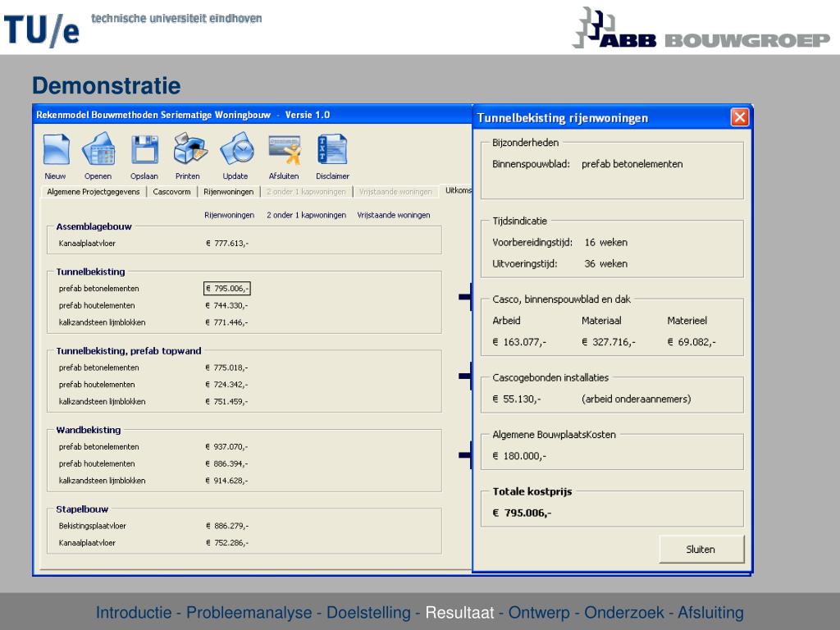840x630 pixels.
Task: Click Kanaalplaatvloer Assemblagebouw price € 777.613
Action: [x=227, y=244]
